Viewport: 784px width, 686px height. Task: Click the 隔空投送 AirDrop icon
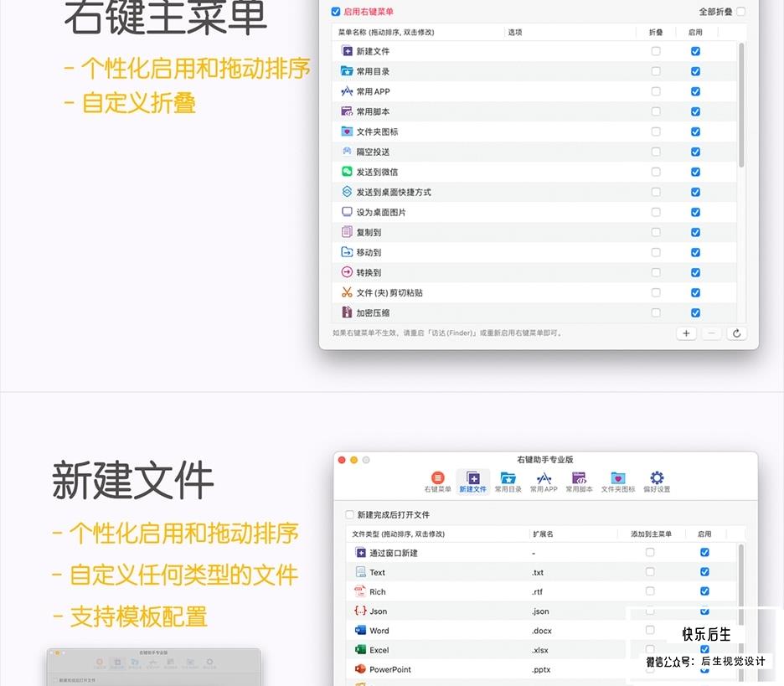(347, 151)
